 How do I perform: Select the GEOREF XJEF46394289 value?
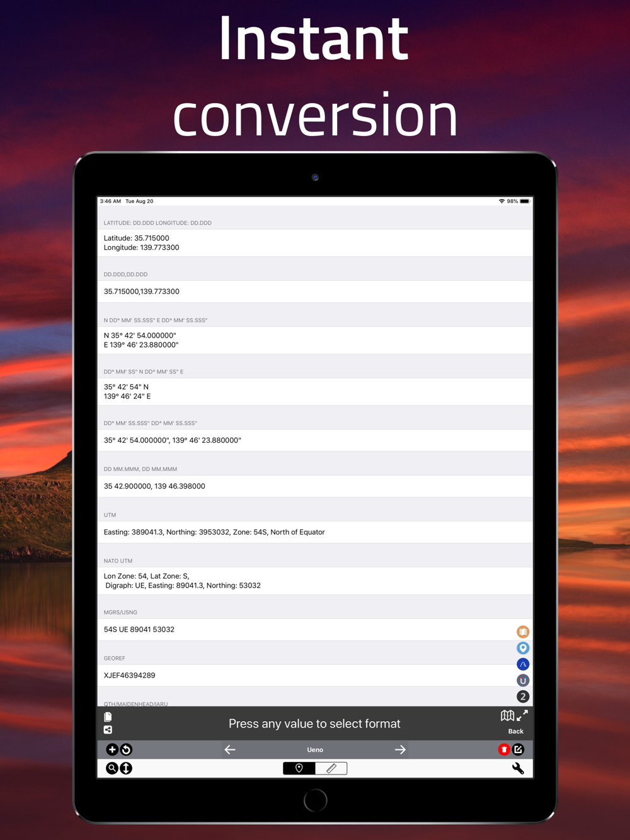tap(315, 676)
